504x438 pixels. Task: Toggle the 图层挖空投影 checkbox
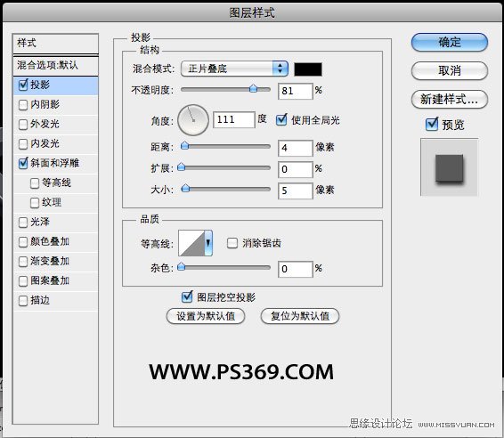point(187,296)
